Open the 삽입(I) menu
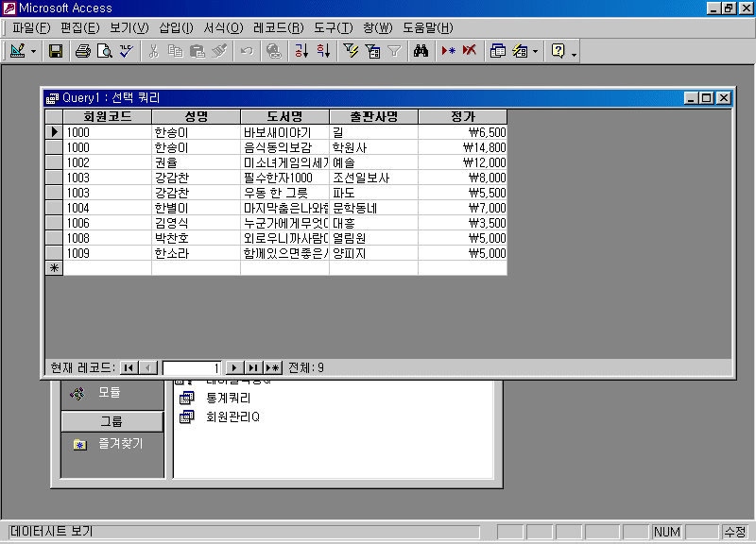 (176, 28)
